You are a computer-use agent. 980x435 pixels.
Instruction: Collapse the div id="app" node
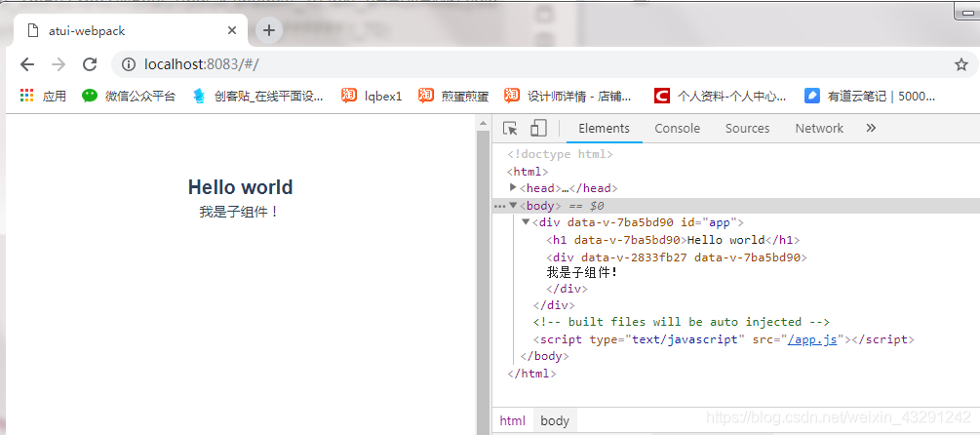tap(526, 221)
